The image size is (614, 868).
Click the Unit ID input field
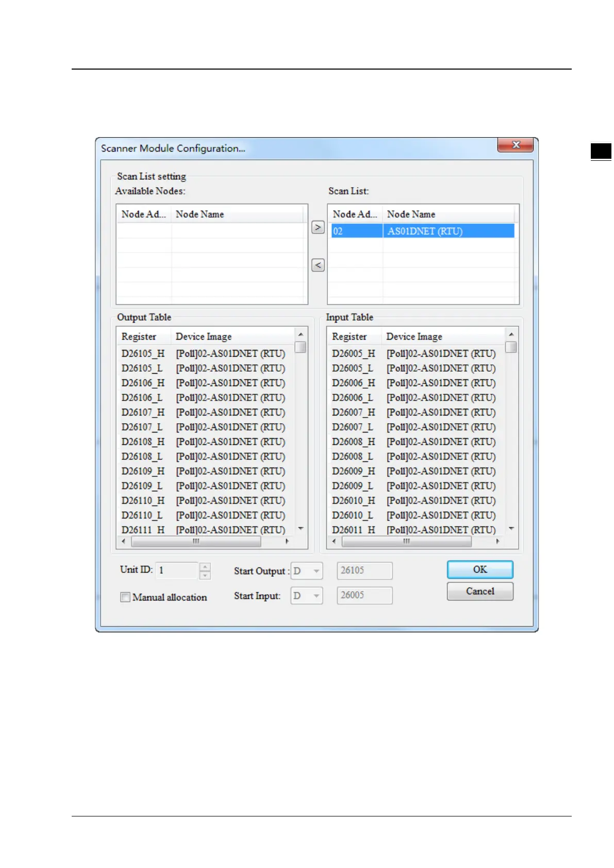point(177,571)
